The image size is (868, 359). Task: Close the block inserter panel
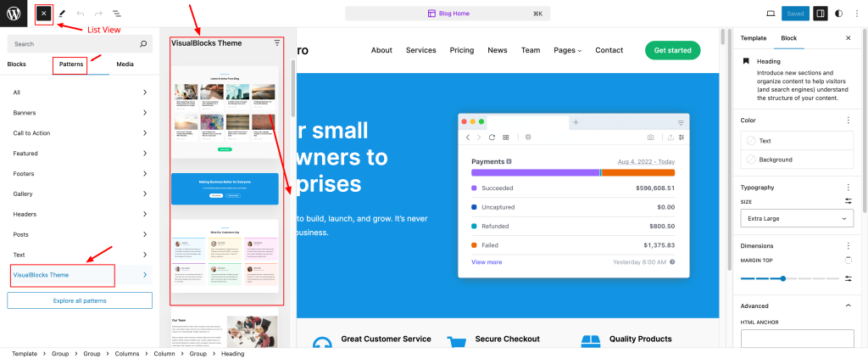(44, 14)
